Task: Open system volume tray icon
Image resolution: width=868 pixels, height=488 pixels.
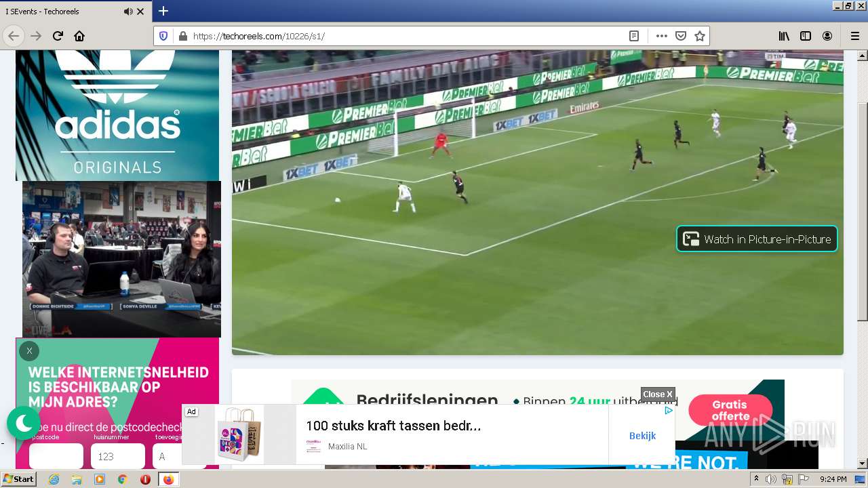Action: tap(770, 479)
